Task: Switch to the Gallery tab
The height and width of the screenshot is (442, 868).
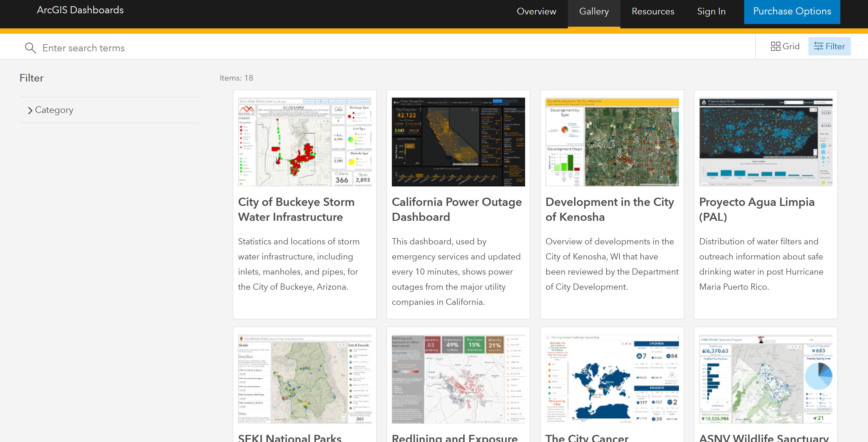Action: [x=594, y=11]
